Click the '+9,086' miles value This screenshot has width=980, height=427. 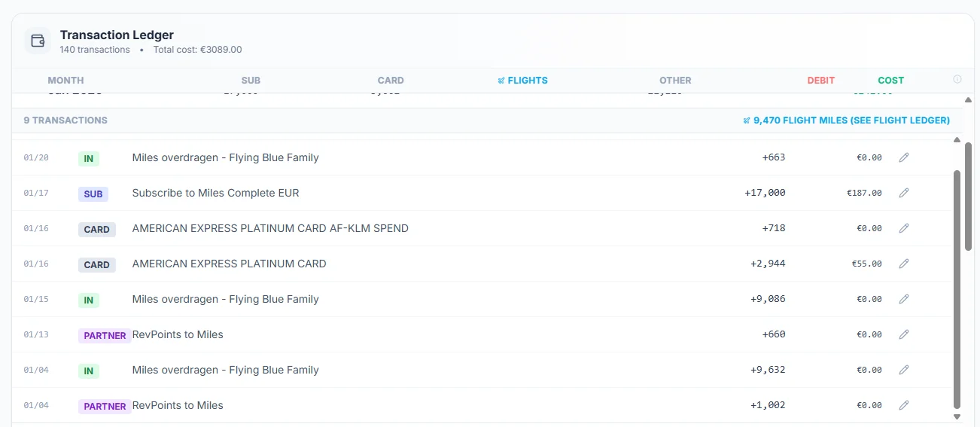tap(768, 299)
